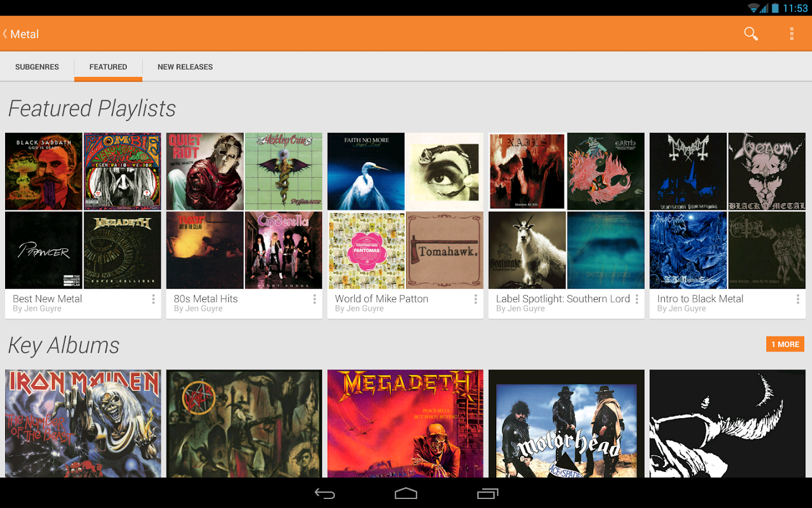Screen dimensions: 812x508
Task: Open the search magnifier icon
Action: (751, 34)
